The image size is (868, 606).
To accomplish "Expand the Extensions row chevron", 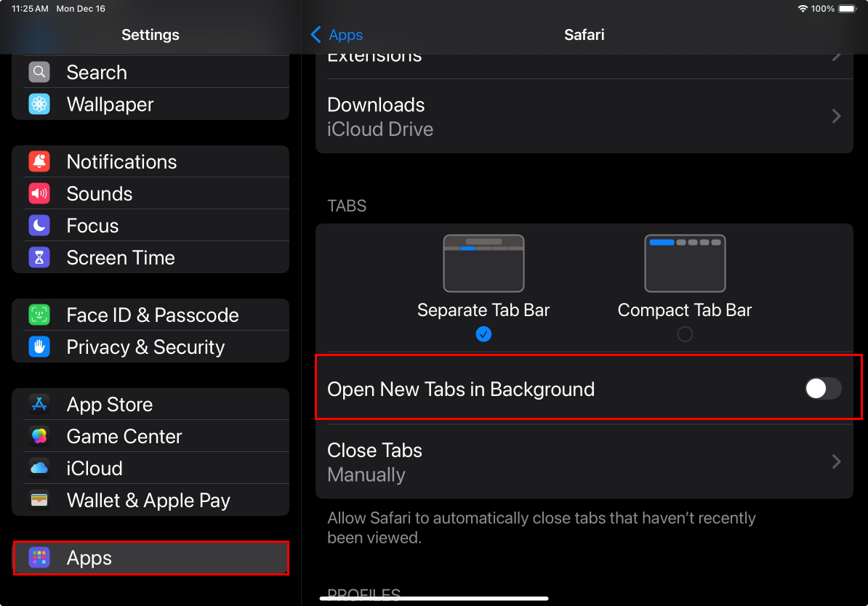I will (x=837, y=57).
